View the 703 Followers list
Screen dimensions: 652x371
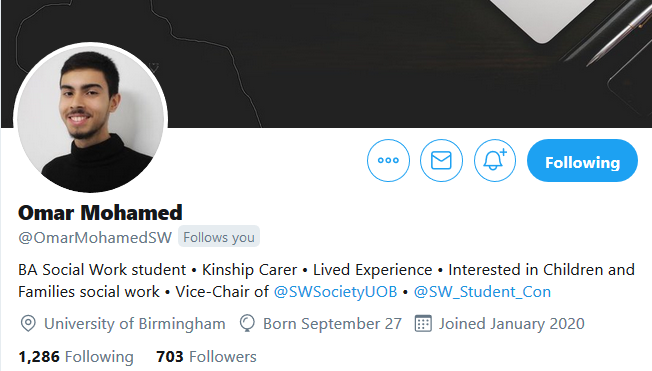[x=207, y=357]
